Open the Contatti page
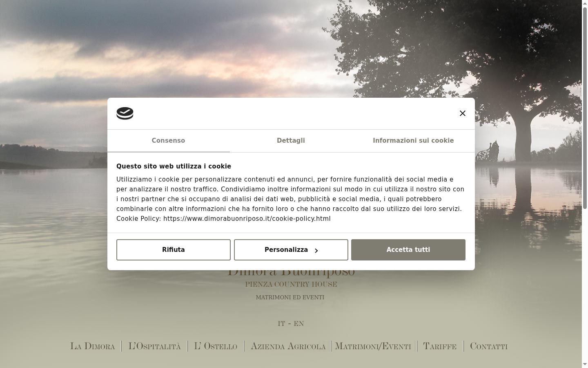 pyautogui.click(x=489, y=346)
